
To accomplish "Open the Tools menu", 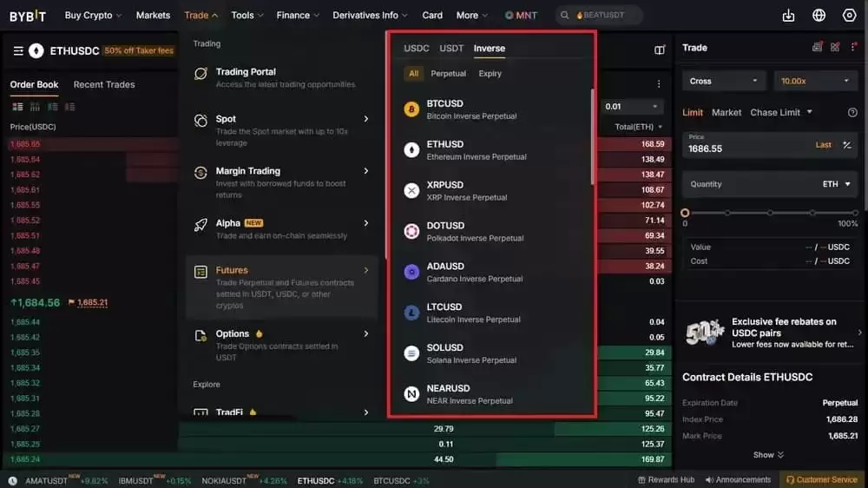I will coord(247,16).
